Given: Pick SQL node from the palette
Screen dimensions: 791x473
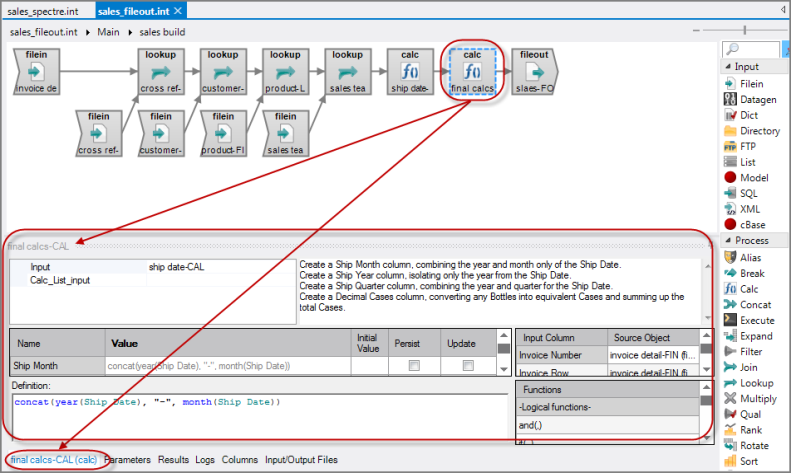Looking at the screenshot, I should point(741,193).
